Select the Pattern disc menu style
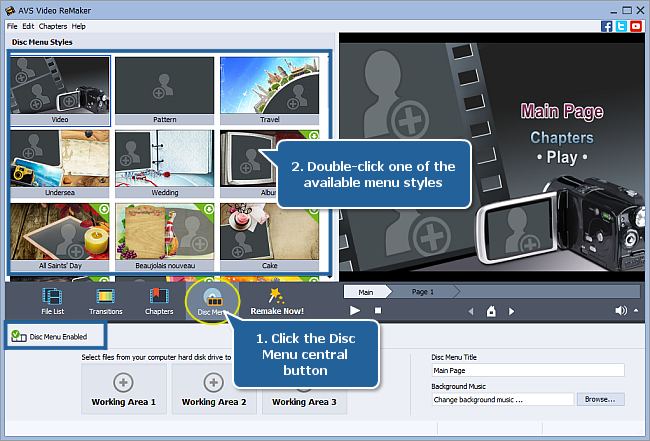650x441 pixels. (165, 90)
